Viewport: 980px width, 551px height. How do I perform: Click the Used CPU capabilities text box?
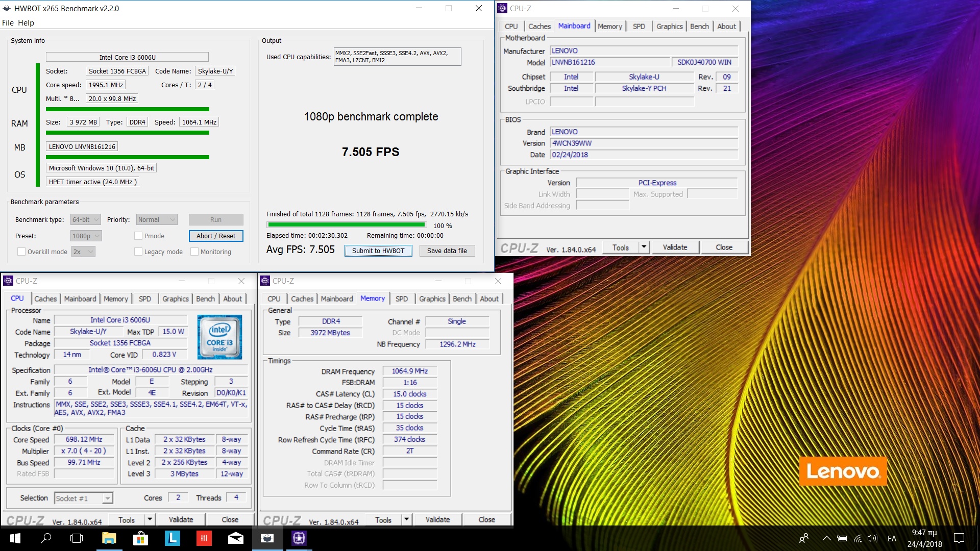397,57
